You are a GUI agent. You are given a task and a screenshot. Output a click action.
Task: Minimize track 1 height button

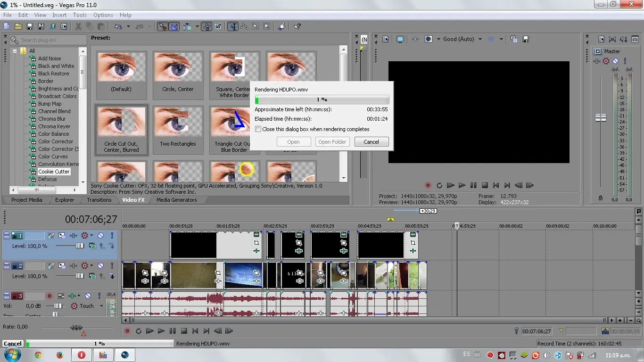(7, 233)
